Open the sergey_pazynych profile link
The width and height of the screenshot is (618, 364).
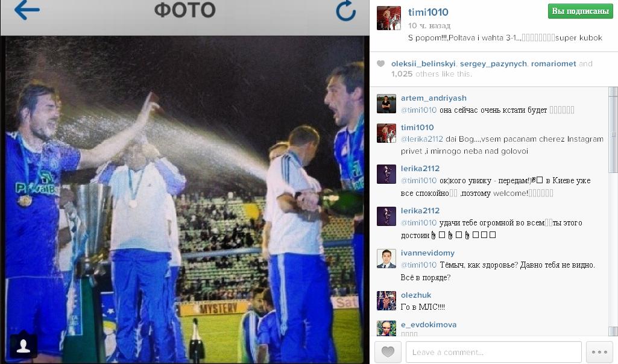tap(493, 64)
